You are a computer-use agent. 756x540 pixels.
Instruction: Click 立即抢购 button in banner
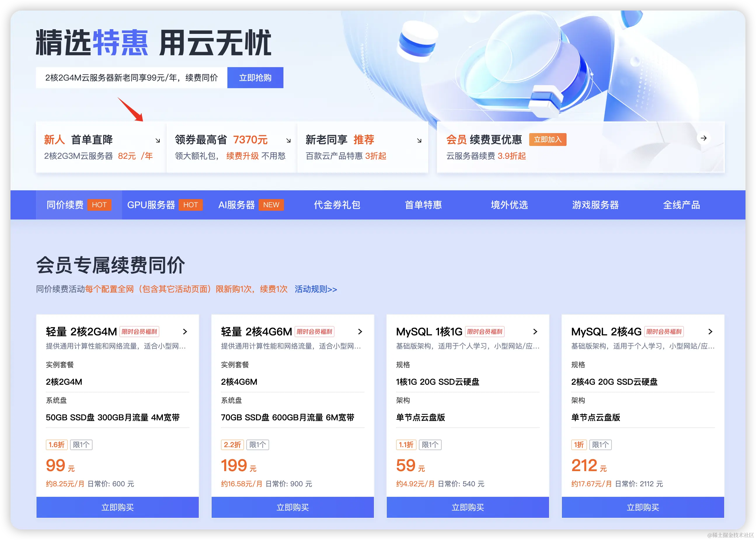[x=255, y=78]
